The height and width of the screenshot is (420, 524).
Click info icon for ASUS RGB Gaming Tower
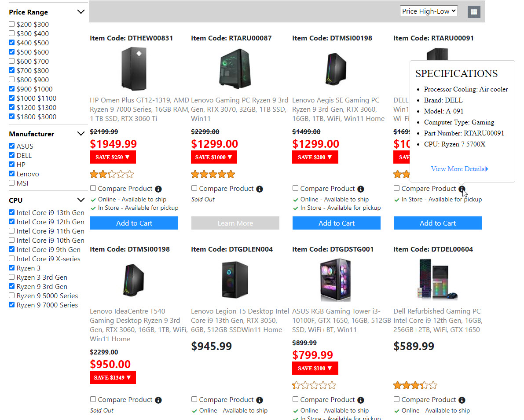361,400
